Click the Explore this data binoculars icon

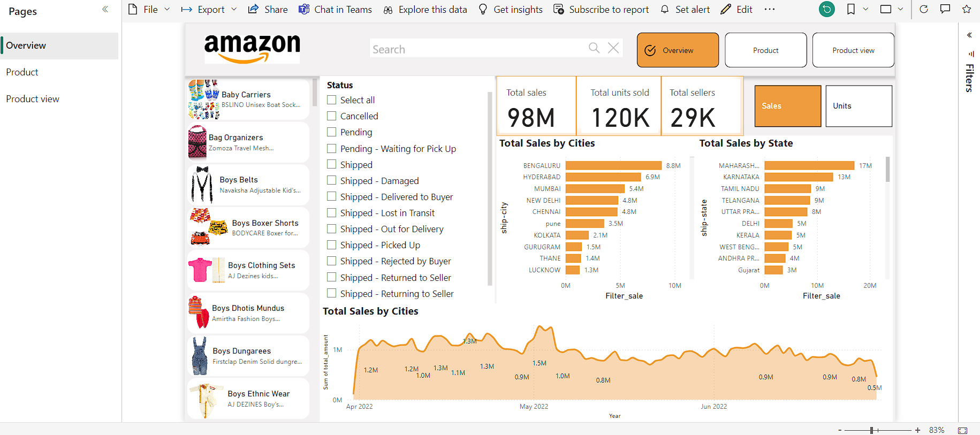[388, 10]
